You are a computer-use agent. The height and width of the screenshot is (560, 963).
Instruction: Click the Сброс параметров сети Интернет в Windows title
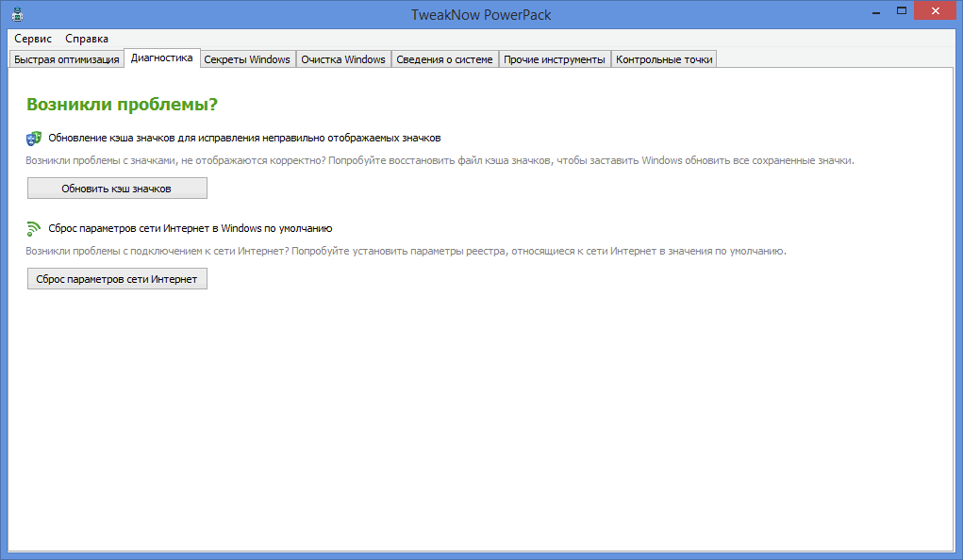click(191, 228)
